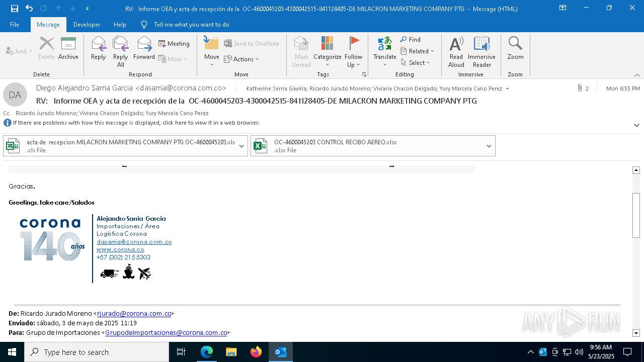This screenshot has height=362, width=644.
Task: Click the Tell me what you want to do box
Action: [191, 25]
